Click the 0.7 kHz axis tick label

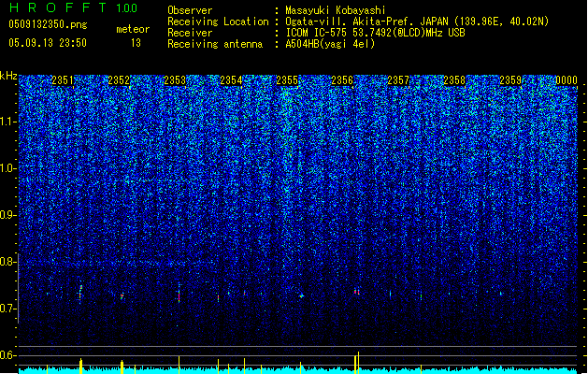pyautogui.click(x=8, y=309)
